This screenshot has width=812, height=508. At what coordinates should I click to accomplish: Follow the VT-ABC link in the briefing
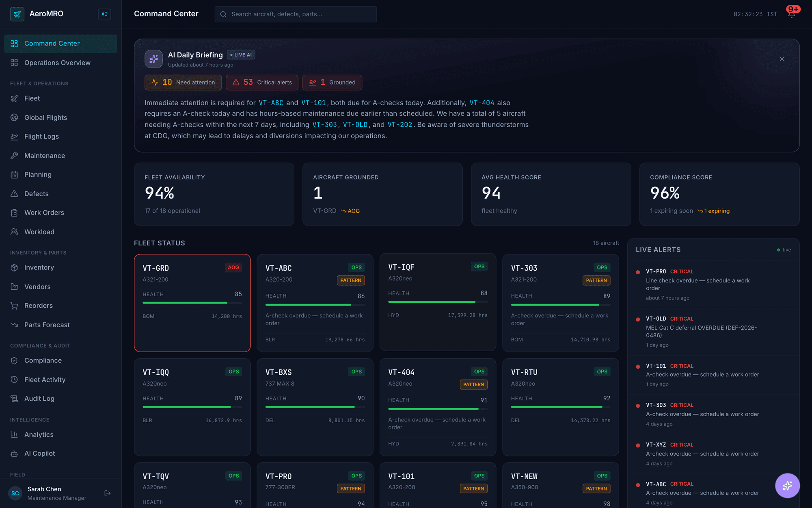271,103
